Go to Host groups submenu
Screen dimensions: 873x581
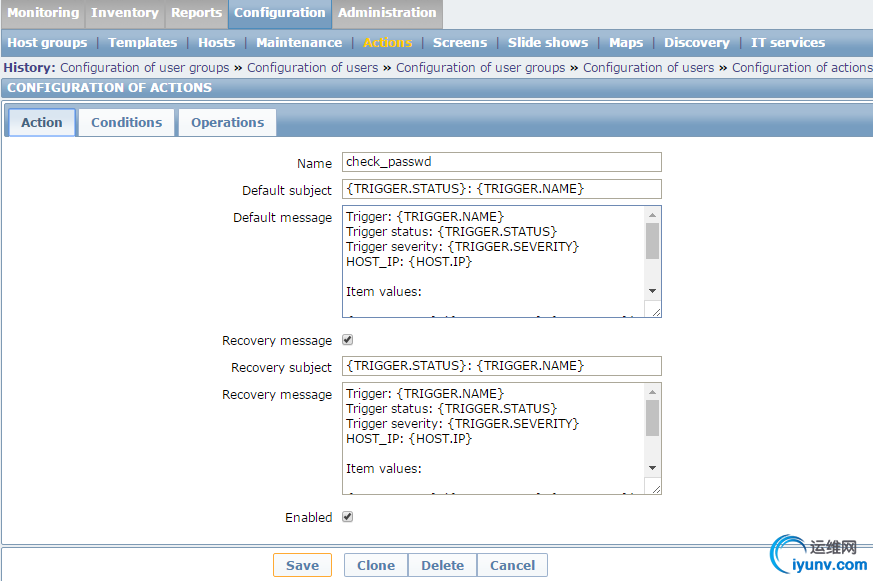[47, 43]
